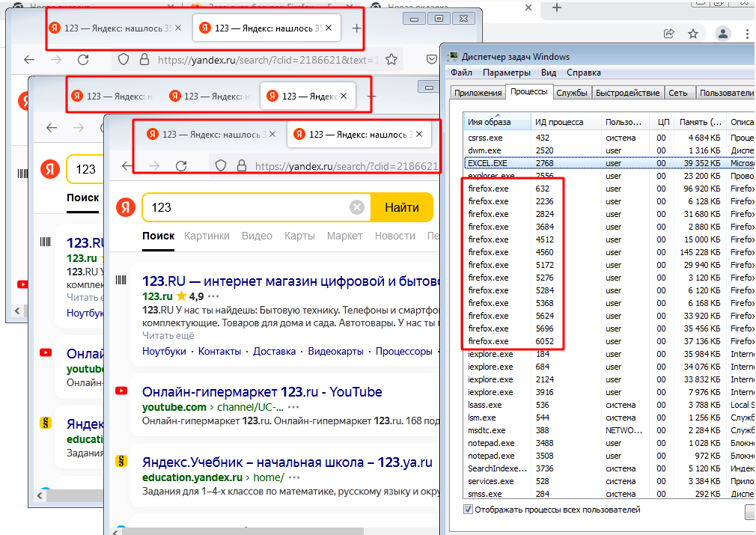Reload the page in the front Firefox window
The image size is (756, 535).
tap(180, 165)
